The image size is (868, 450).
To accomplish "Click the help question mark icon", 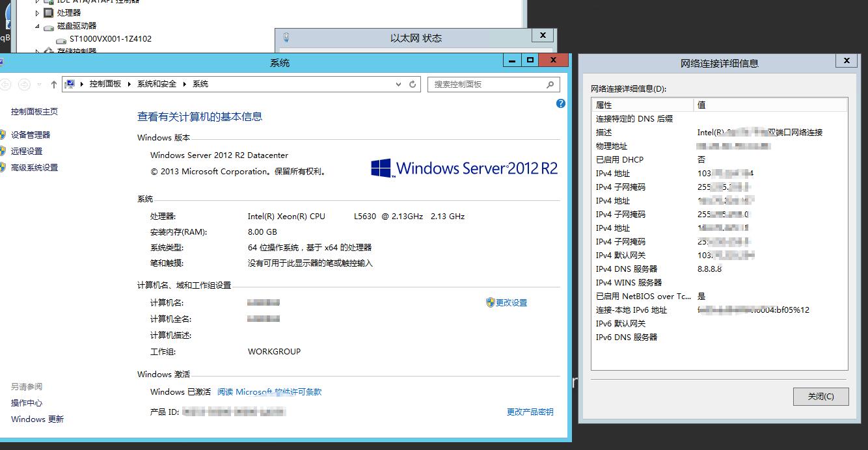I will click(561, 103).
